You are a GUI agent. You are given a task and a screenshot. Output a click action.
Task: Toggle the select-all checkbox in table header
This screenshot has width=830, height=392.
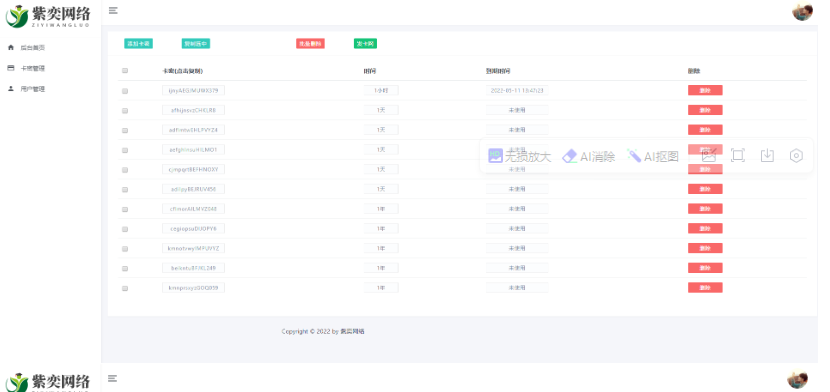tap(125, 71)
